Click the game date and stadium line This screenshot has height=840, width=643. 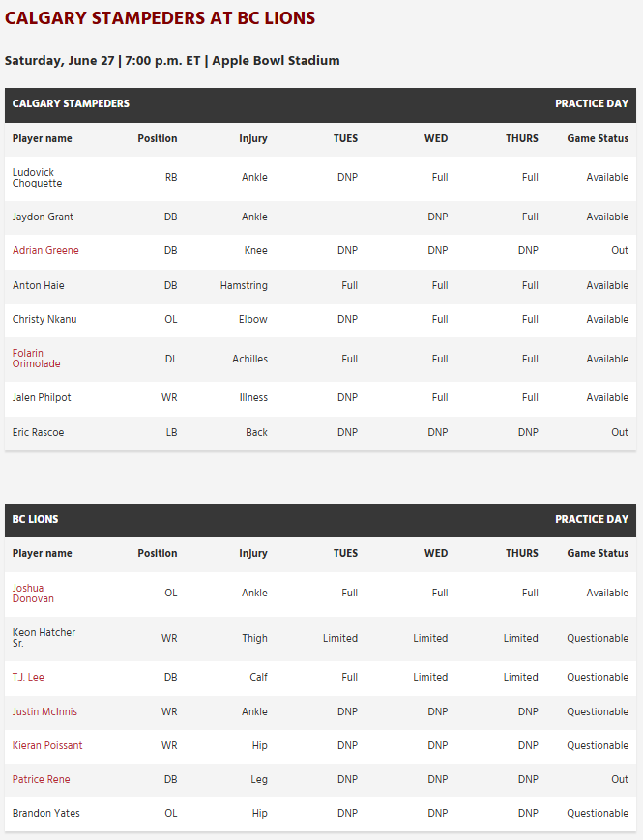click(x=172, y=61)
